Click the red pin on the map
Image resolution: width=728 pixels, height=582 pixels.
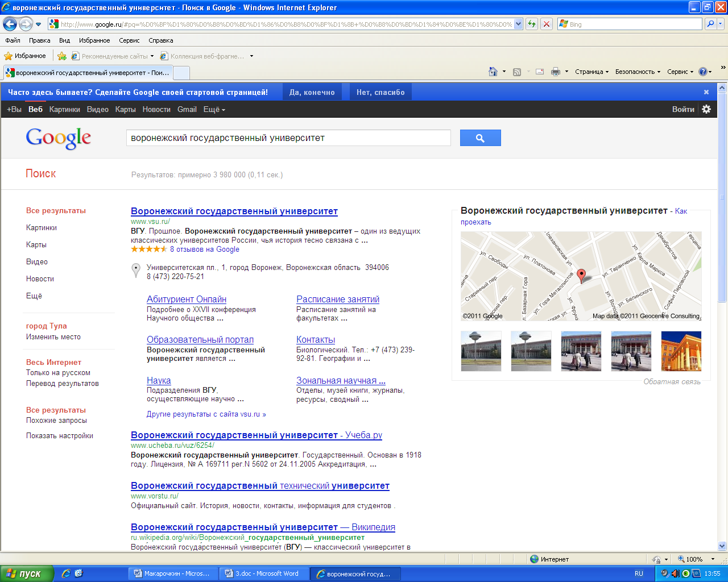pyautogui.click(x=581, y=276)
